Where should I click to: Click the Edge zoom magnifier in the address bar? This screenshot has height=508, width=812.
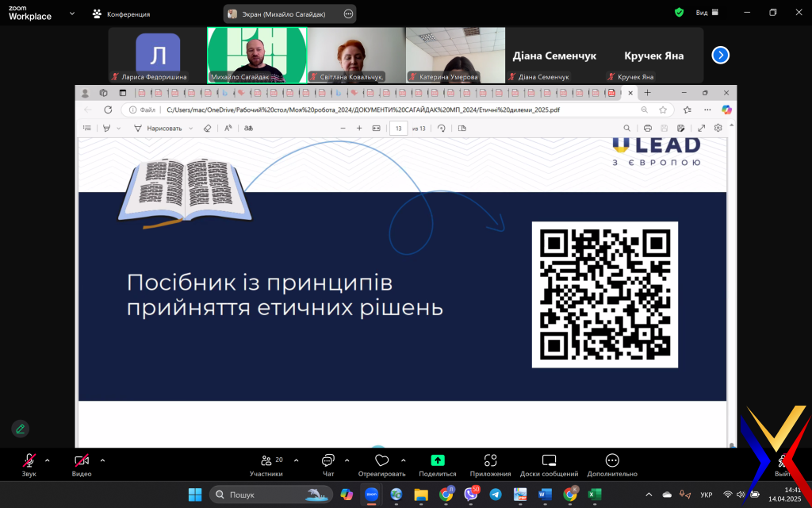(644, 110)
